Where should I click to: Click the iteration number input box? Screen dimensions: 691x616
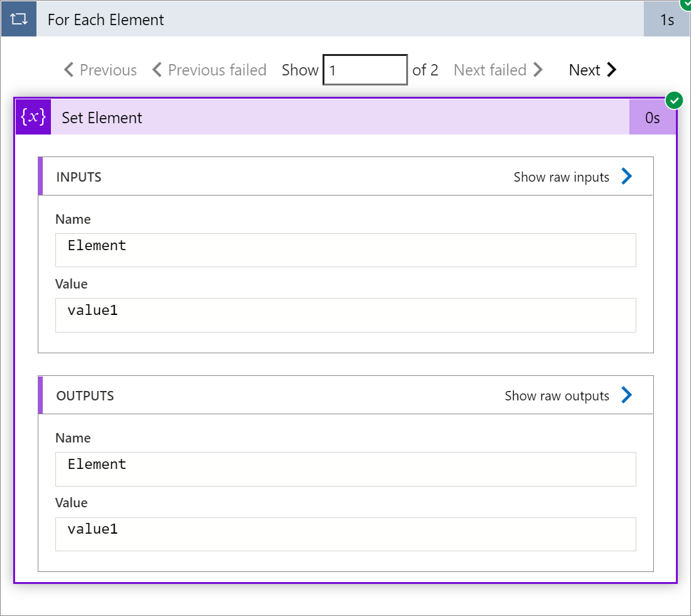click(365, 70)
